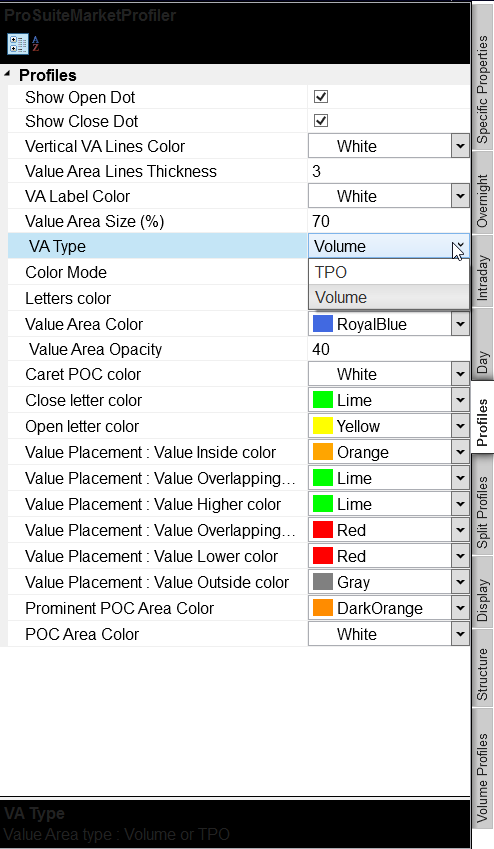The width and height of the screenshot is (494, 849).
Task: Select the Color Mode property label
Action: (x=66, y=272)
